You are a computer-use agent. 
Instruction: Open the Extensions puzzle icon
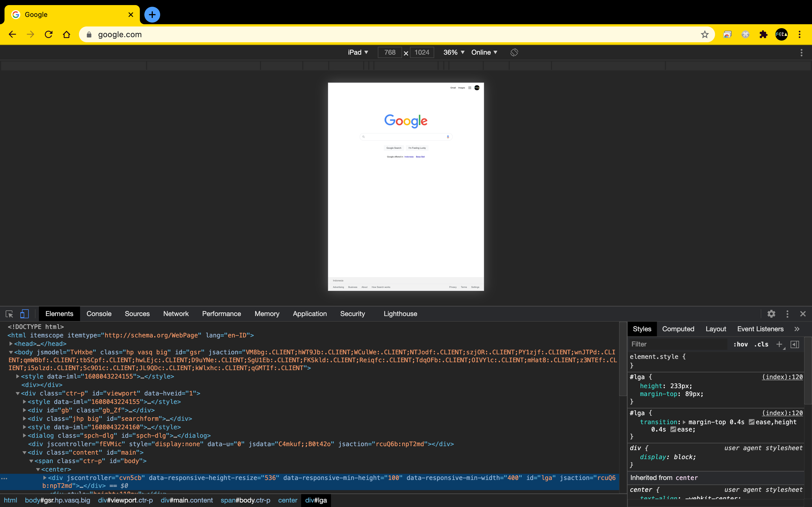pyautogui.click(x=763, y=35)
